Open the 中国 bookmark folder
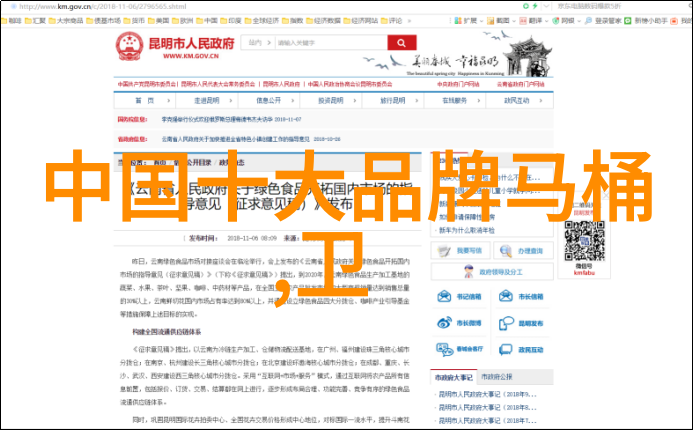Viewport: 694px width, 431px height. point(207,21)
